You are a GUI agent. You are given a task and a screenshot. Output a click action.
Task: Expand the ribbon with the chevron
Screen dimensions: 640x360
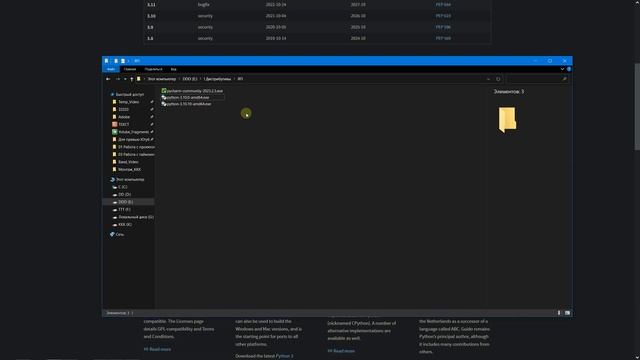[562, 69]
